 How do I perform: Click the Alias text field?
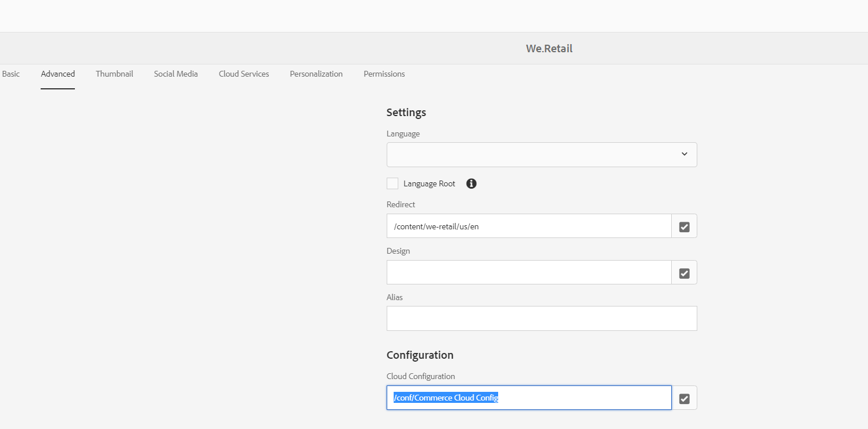[541, 319]
